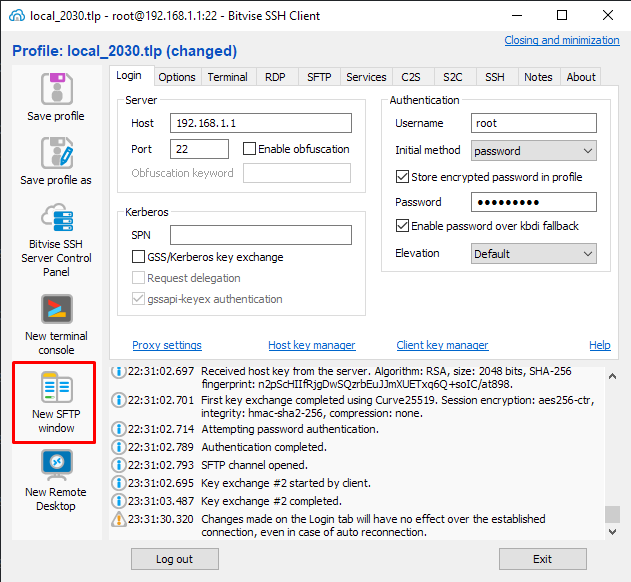
Task: Click 'SFTP channel opened.' log message
Action: point(254,465)
